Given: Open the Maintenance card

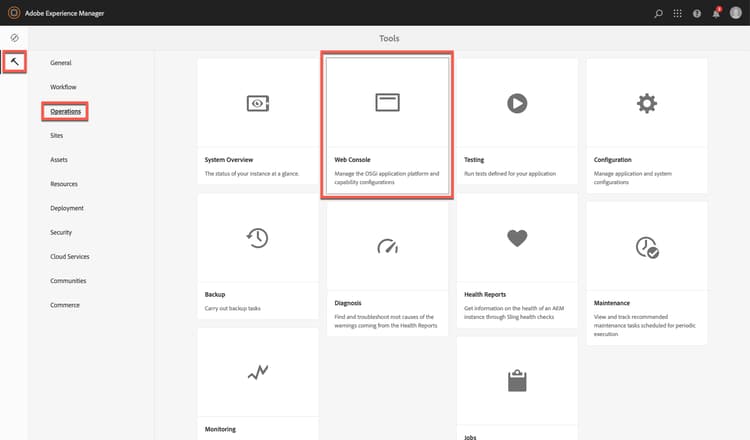Looking at the screenshot, I should click(x=647, y=274).
